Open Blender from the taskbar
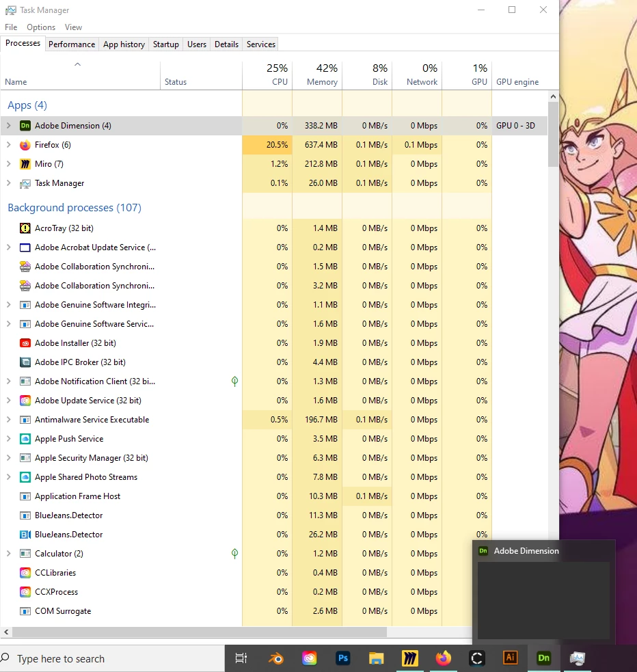The image size is (637, 672). [x=275, y=658]
